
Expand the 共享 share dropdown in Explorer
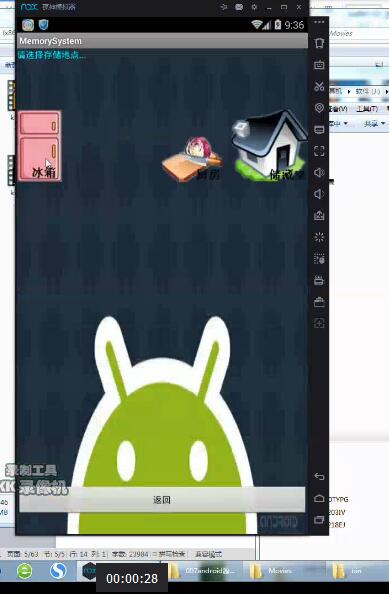(x=374, y=123)
